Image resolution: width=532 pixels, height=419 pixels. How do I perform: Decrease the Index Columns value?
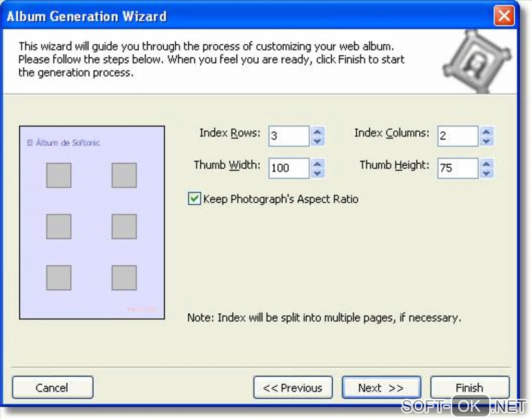pyautogui.click(x=487, y=141)
